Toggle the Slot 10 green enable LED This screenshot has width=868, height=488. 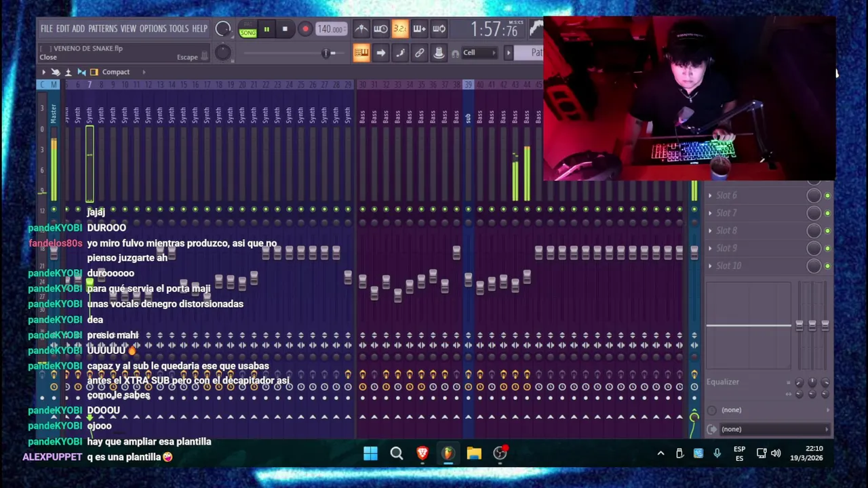coord(827,266)
